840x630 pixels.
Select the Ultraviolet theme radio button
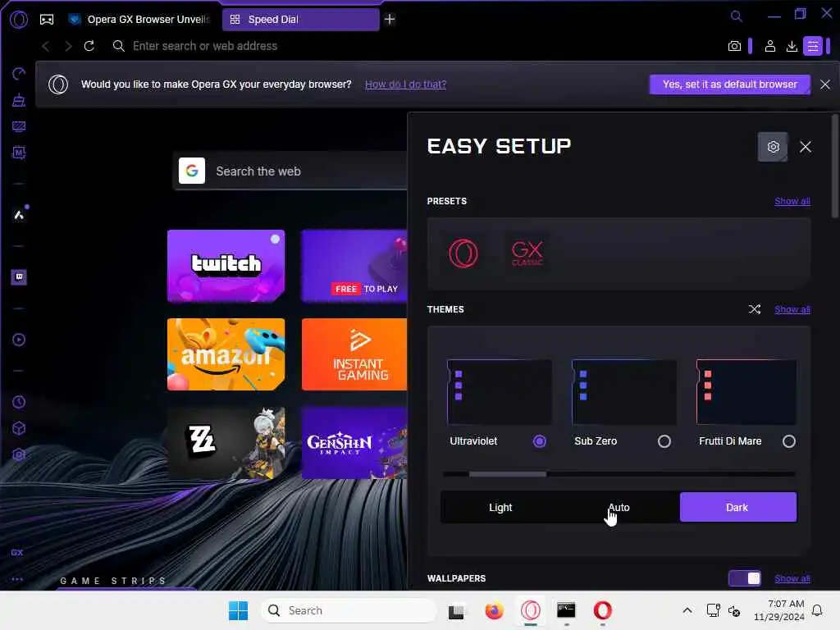coord(540,441)
